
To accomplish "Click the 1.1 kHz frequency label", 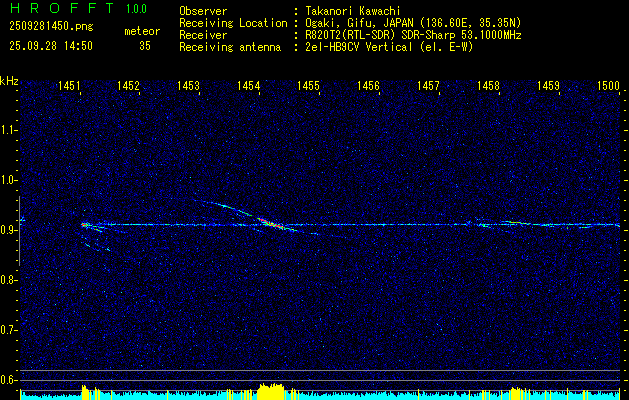I will pyautogui.click(x=9, y=130).
